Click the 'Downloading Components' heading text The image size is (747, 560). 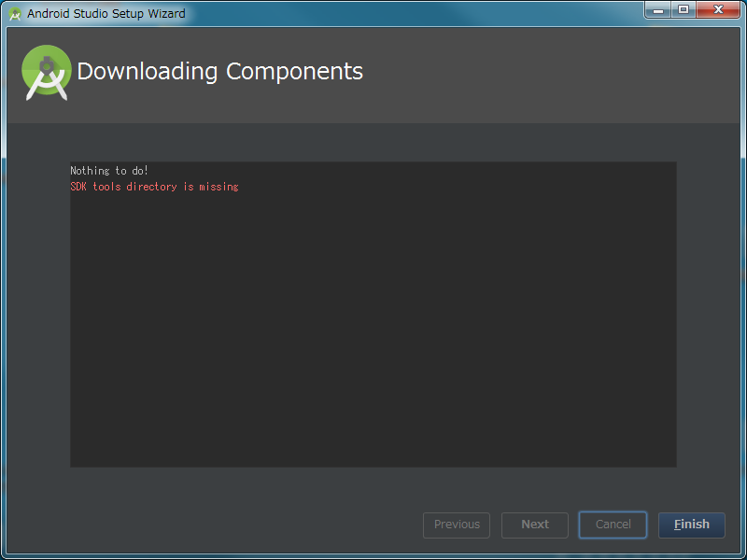coord(219,72)
